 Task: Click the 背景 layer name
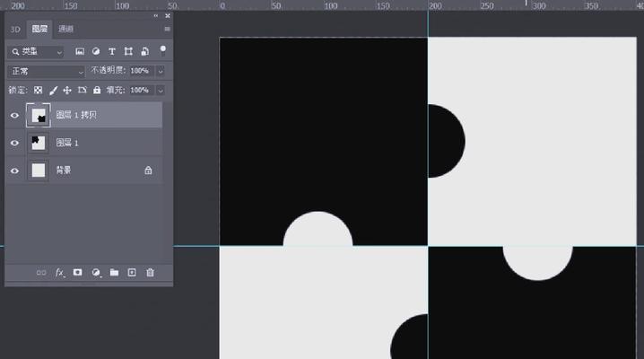pos(64,170)
